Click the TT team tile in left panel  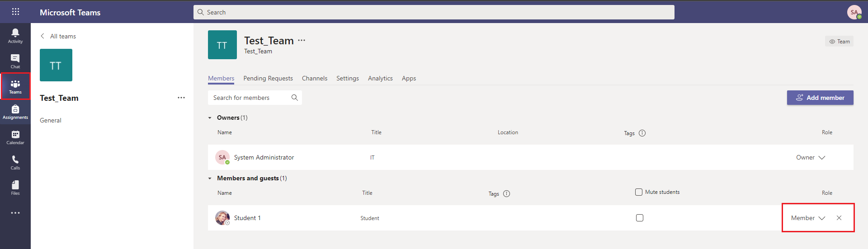[56, 65]
